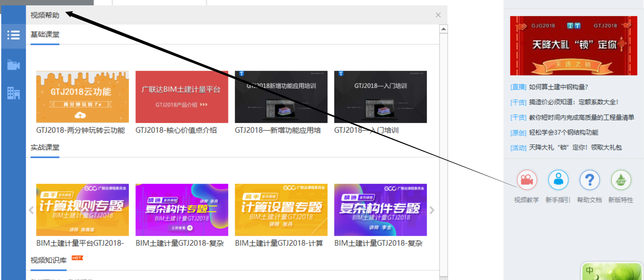
Task: Open GTJ2018云功能 video thumbnail
Action: pyautogui.click(x=82, y=97)
